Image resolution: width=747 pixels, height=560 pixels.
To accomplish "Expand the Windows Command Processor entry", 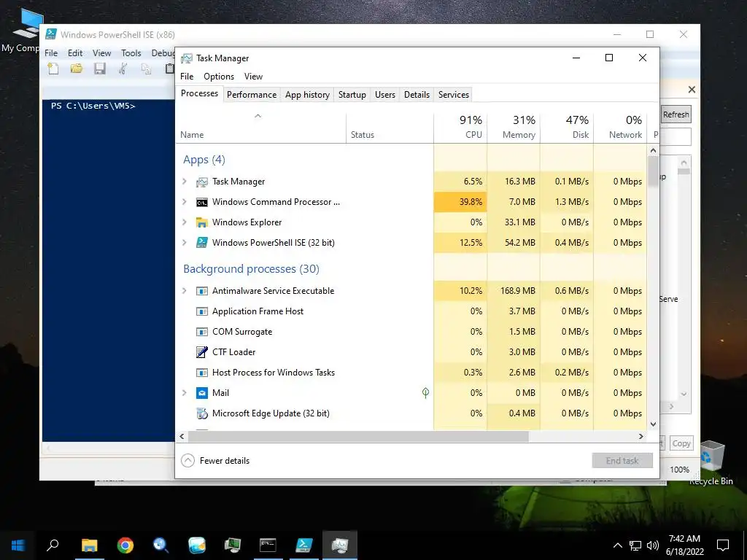I will 185,202.
